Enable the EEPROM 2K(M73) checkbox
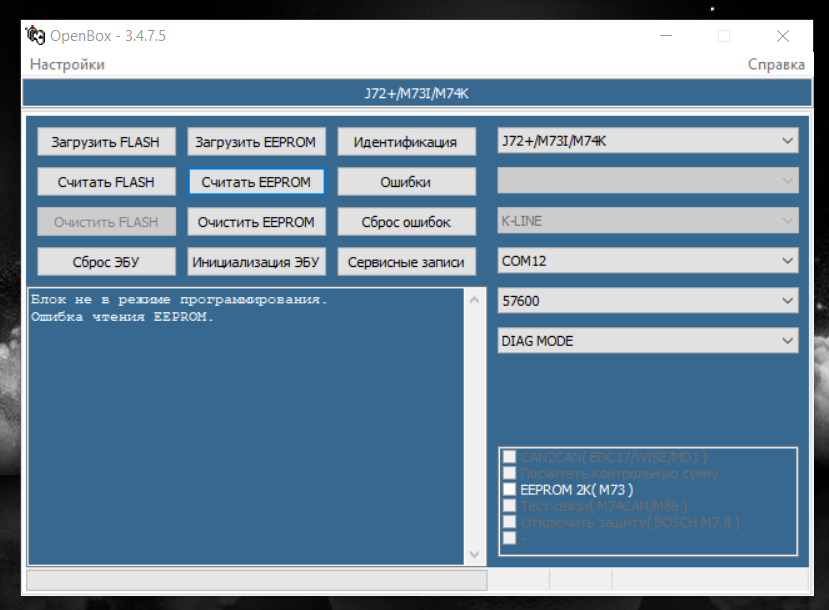 pos(510,490)
